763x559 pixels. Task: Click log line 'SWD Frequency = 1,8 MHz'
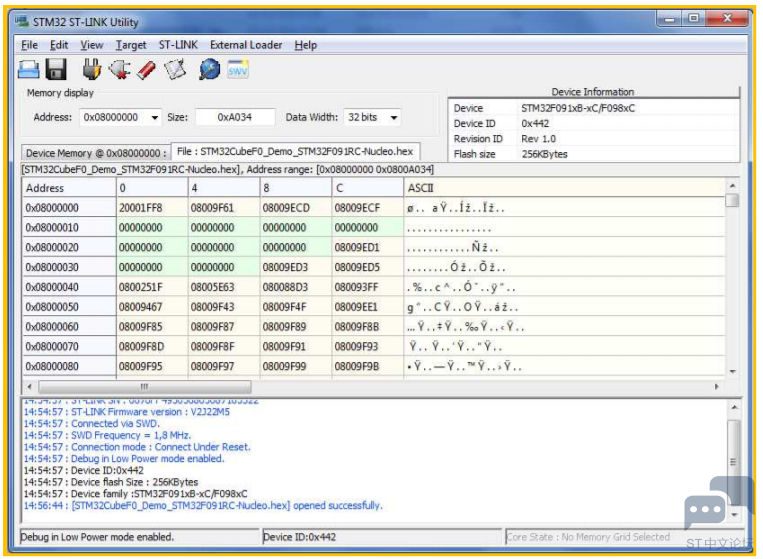click(x=107, y=435)
